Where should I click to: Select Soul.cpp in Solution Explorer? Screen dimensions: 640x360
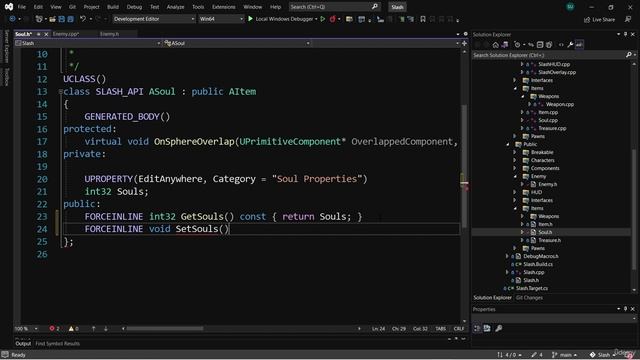(548, 120)
